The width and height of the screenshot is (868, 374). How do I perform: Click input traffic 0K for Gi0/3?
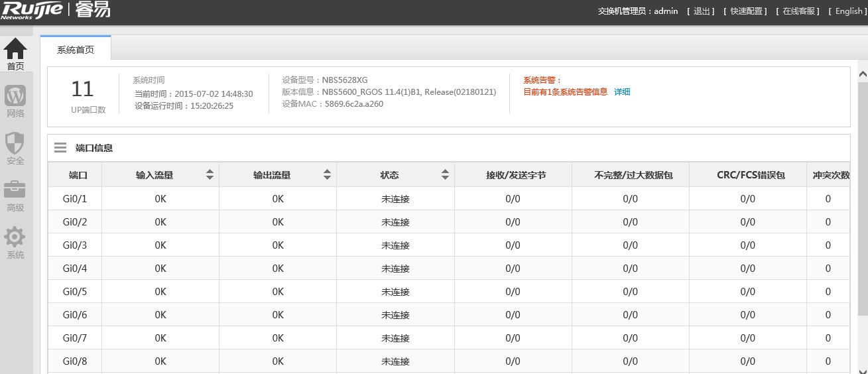click(x=160, y=245)
